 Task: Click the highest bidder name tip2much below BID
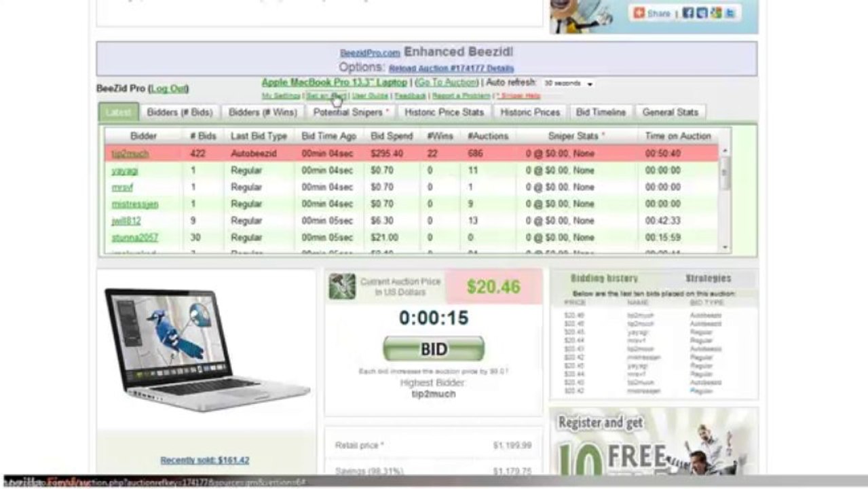434,394
